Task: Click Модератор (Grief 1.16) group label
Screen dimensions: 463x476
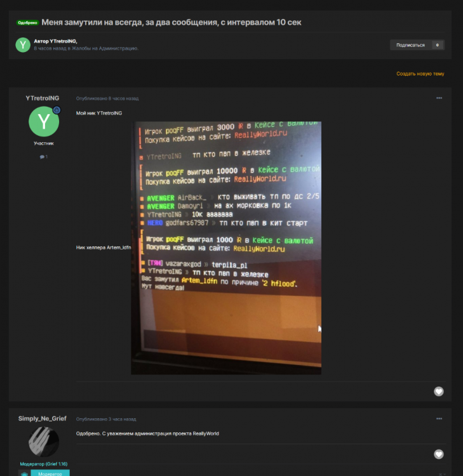Action: coord(44,464)
